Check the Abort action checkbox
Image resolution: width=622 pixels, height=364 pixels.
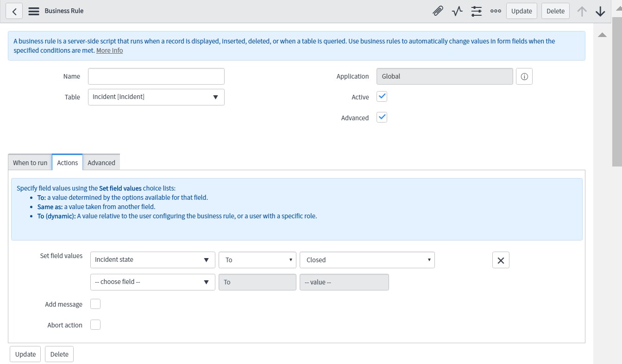point(95,325)
